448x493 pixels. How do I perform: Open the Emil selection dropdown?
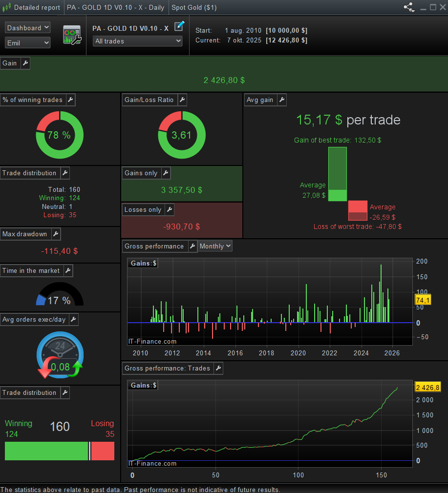point(28,43)
